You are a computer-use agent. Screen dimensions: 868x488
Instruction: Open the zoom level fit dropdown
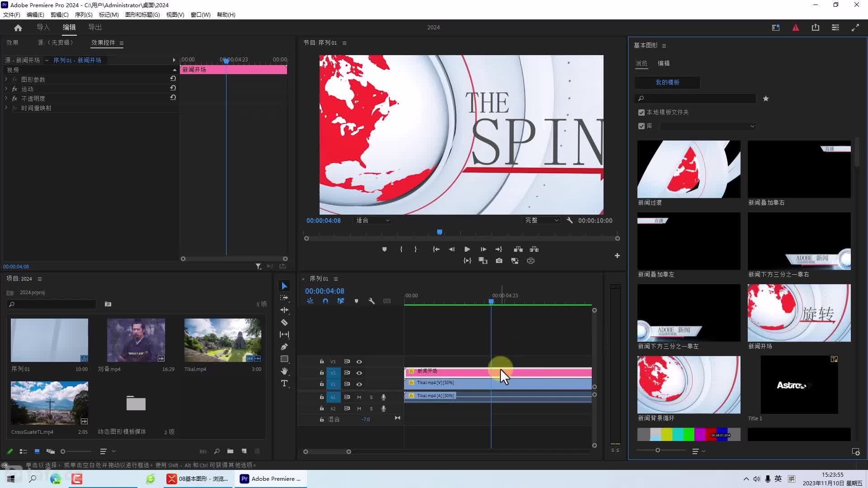373,221
